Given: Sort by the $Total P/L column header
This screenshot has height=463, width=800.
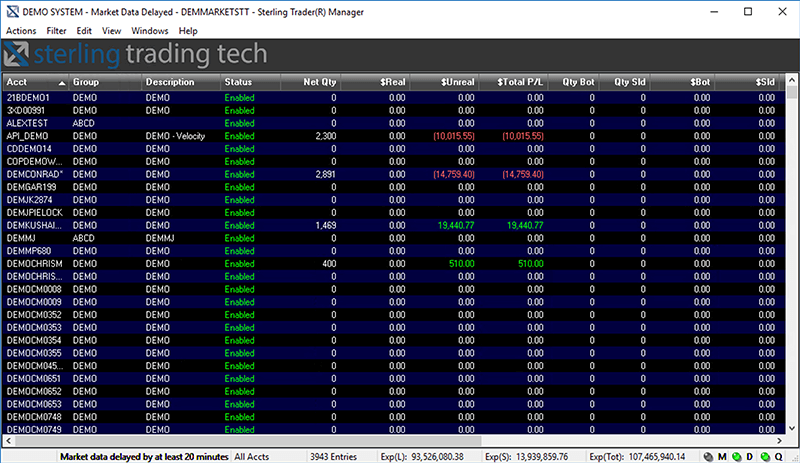Looking at the screenshot, I should pyautogui.click(x=513, y=82).
